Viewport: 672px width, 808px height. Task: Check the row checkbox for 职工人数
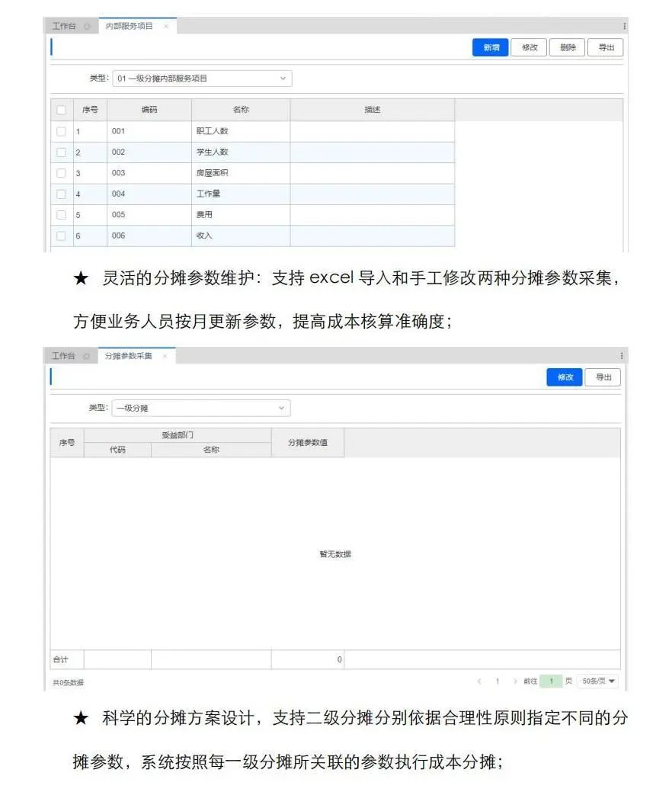(x=62, y=131)
